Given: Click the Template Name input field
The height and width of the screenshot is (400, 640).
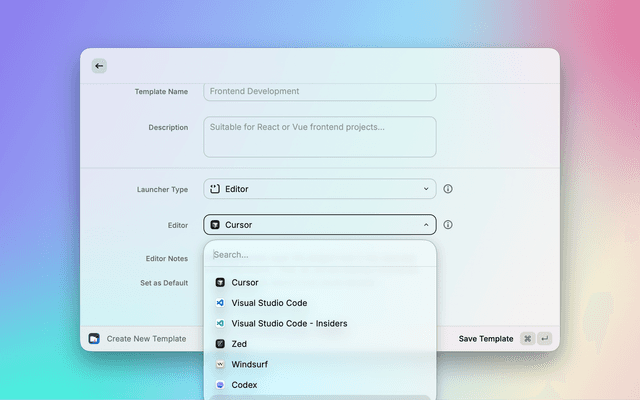Looking at the screenshot, I should 319,92.
